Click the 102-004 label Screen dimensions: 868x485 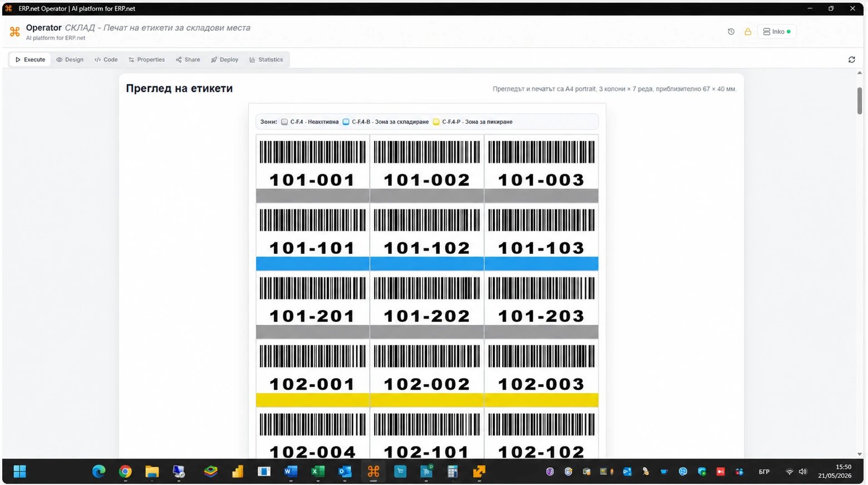pos(312,433)
